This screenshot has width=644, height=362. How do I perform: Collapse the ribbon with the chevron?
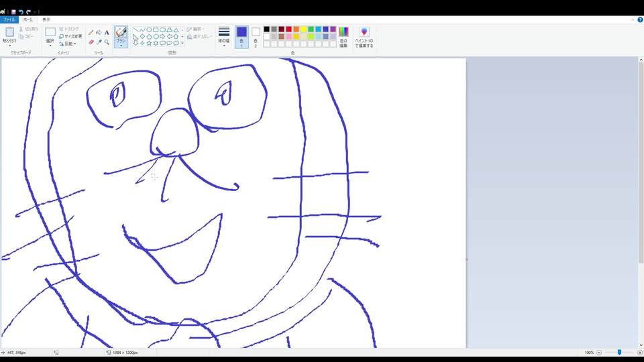pos(633,19)
